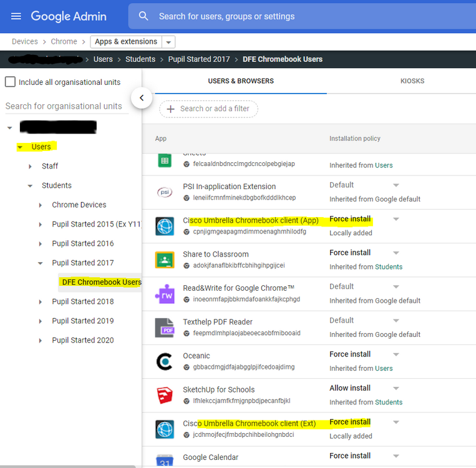Click the Google Calendar icon
Image resolution: width=476 pixels, height=468 pixels.
[x=165, y=460]
